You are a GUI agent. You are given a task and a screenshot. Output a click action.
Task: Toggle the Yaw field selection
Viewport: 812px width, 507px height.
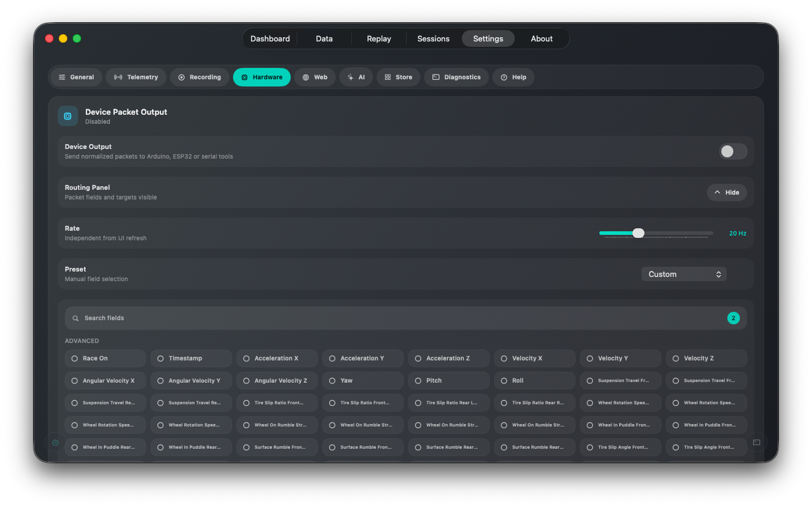363,380
